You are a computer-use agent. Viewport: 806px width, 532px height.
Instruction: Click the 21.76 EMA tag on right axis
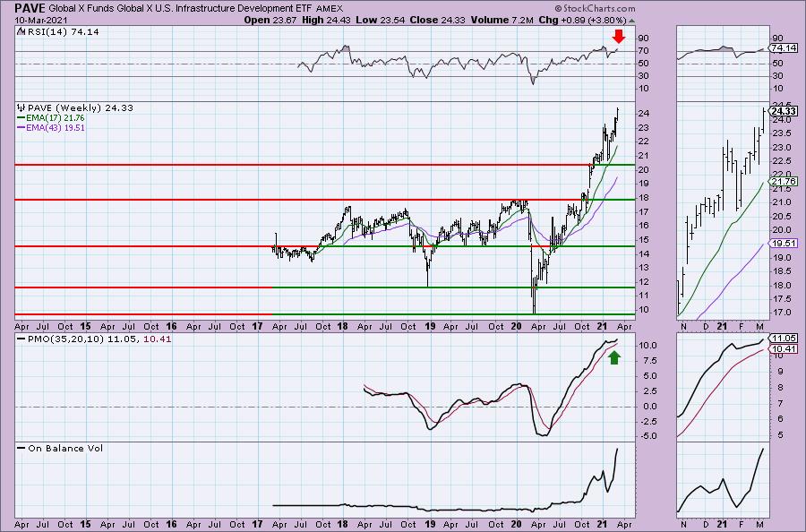tap(784, 182)
